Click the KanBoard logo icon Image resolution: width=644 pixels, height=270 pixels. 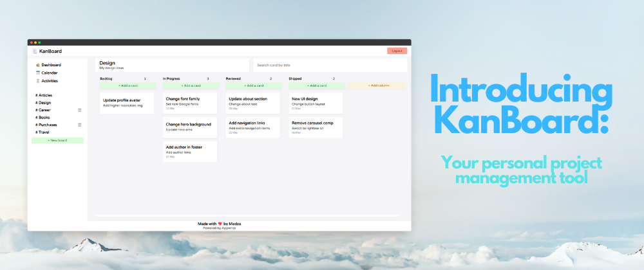tap(35, 51)
